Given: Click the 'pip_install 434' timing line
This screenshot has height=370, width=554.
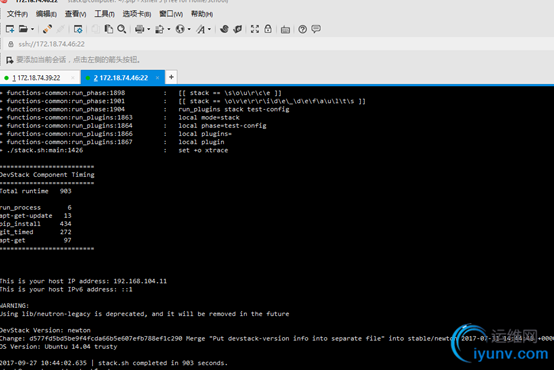Looking at the screenshot, I should (x=36, y=224).
